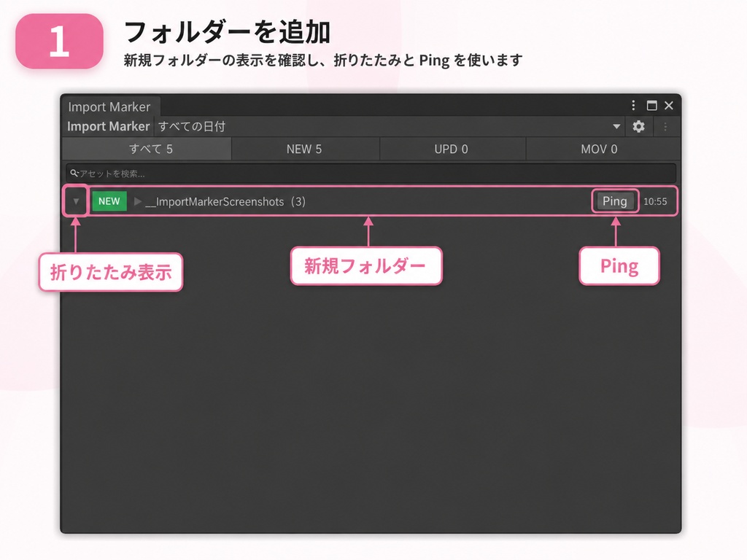This screenshot has width=747, height=560.
Task: Click the bold Import Marker toolbar label
Action: coord(109,126)
